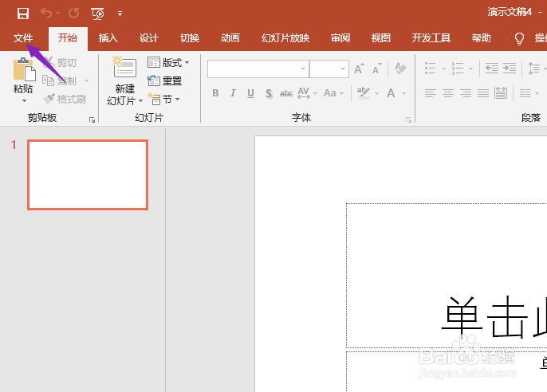Click the 新建幻灯片 icon
Screen dimensions: 547x392
(124, 67)
